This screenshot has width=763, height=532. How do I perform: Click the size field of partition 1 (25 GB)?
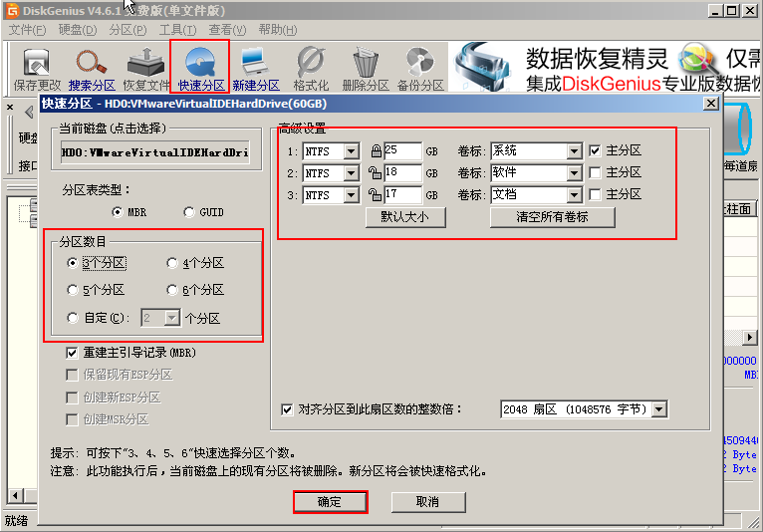pos(402,150)
